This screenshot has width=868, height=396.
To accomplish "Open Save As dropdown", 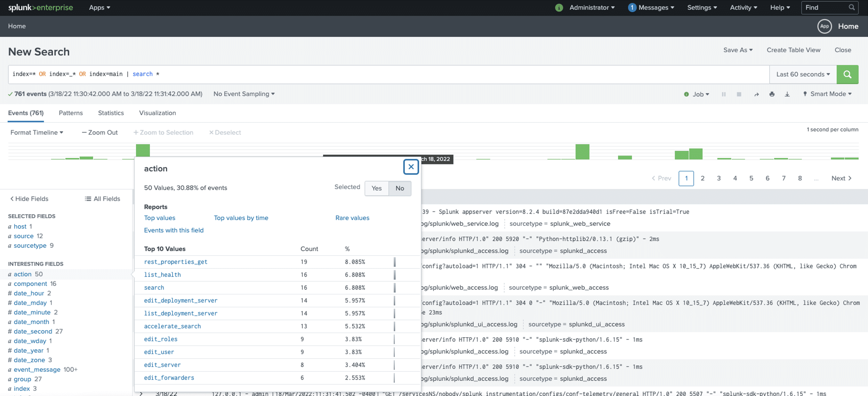I will click(x=738, y=50).
